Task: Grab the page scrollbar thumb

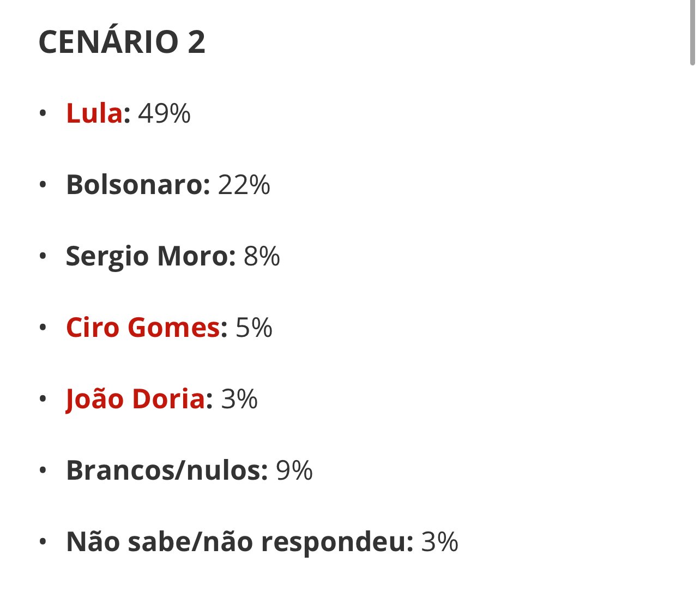Action: (693, 33)
